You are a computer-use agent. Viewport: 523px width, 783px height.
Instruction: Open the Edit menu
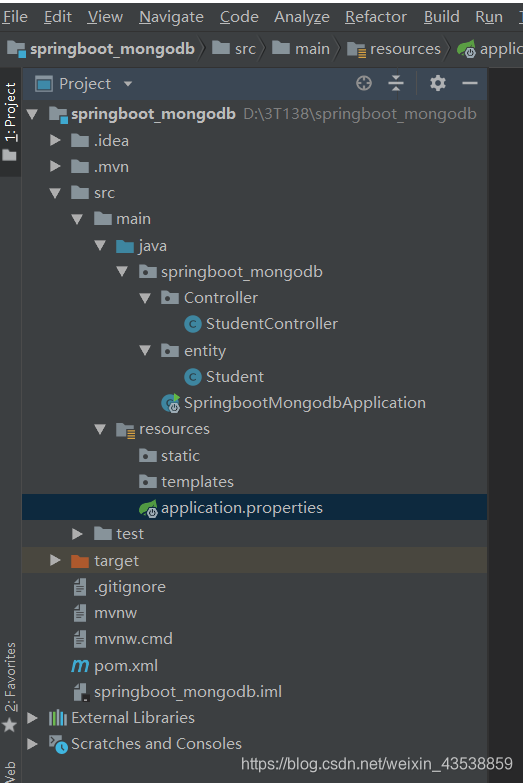coord(57,17)
